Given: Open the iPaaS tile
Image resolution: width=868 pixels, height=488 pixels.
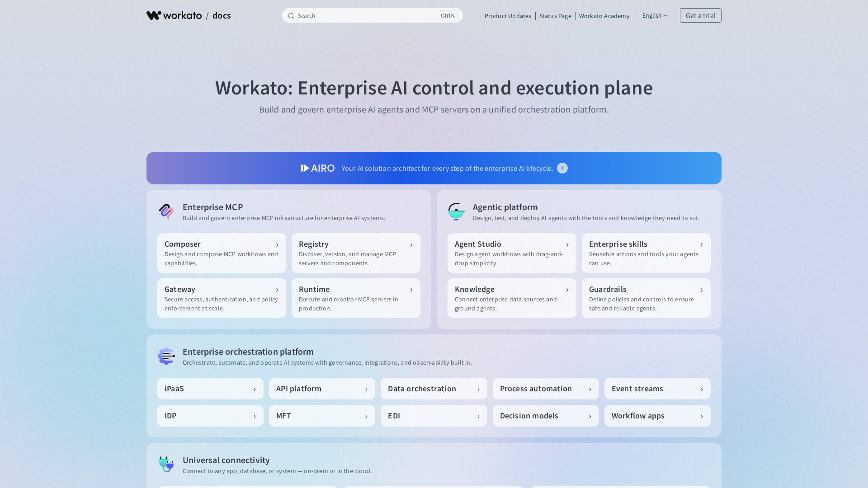Looking at the screenshot, I should coord(210,389).
